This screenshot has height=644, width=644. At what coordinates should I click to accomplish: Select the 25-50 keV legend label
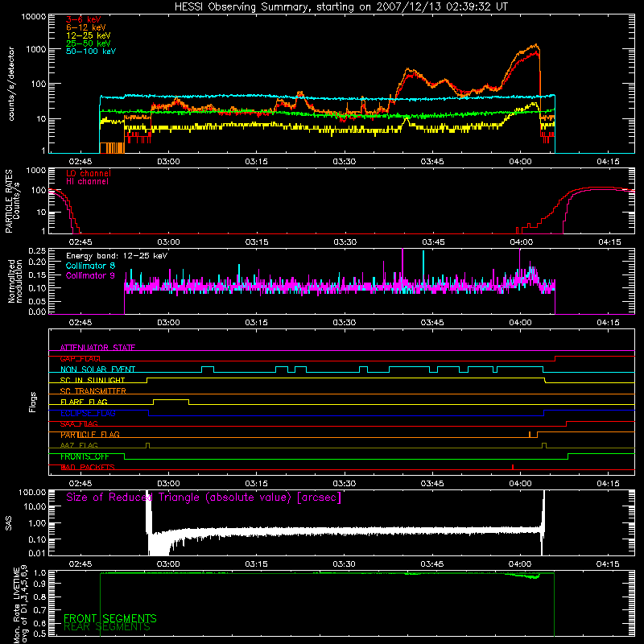[x=89, y=43]
